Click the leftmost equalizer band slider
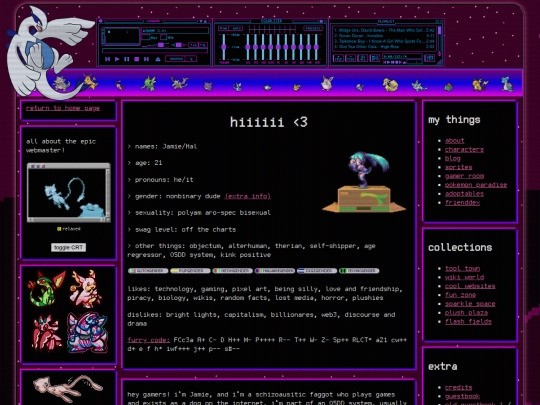 point(248,47)
